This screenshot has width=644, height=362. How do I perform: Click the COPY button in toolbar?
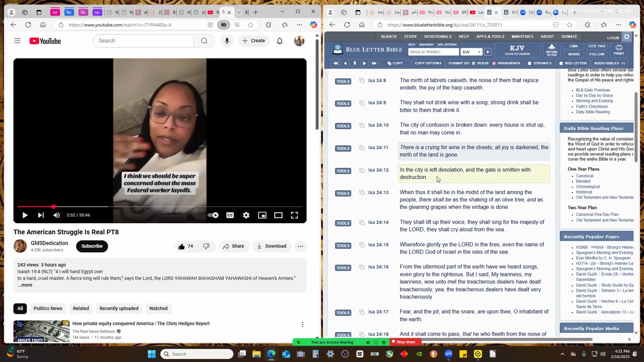tap(395, 63)
